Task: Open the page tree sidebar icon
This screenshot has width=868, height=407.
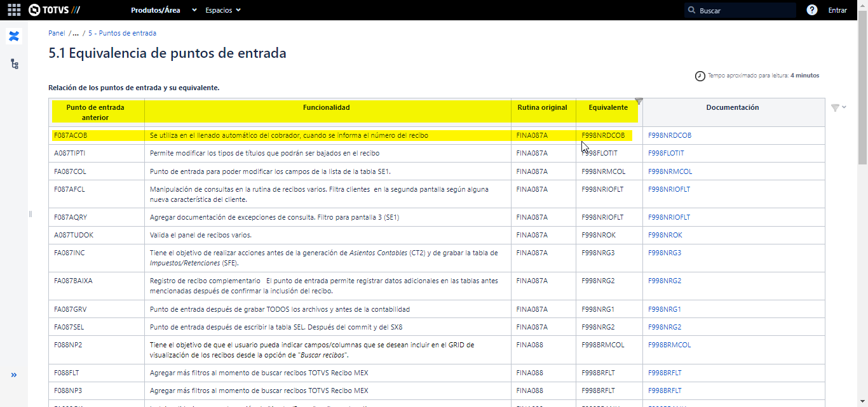Action: coord(14,64)
